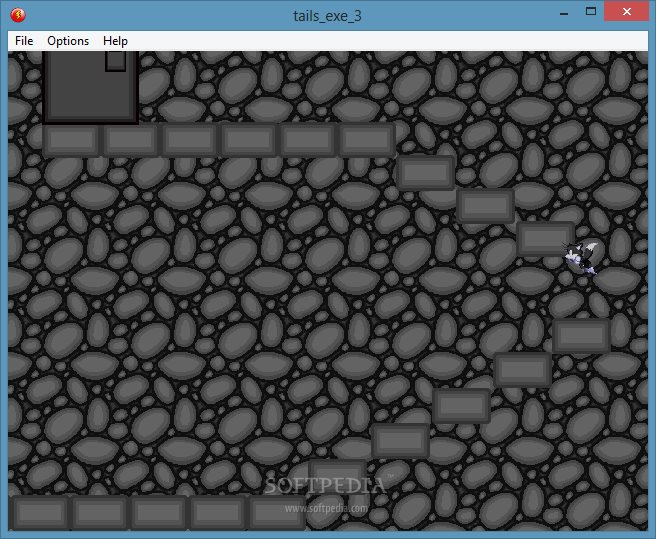This screenshot has width=656, height=539.
Task: Open the File menu
Action: tap(24, 41)
